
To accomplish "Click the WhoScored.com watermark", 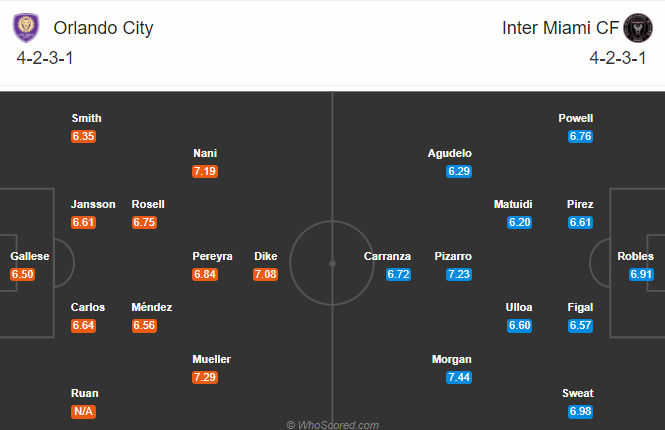I will pyautogui.click(x=332, y=424).
